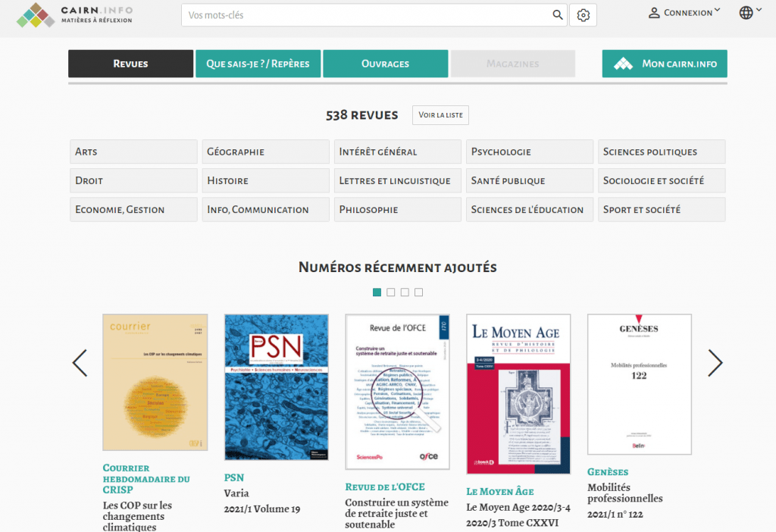Select the fourth carousel page indicator
The width and height of the screenshot is (776, 532).
tap(418, 293)
